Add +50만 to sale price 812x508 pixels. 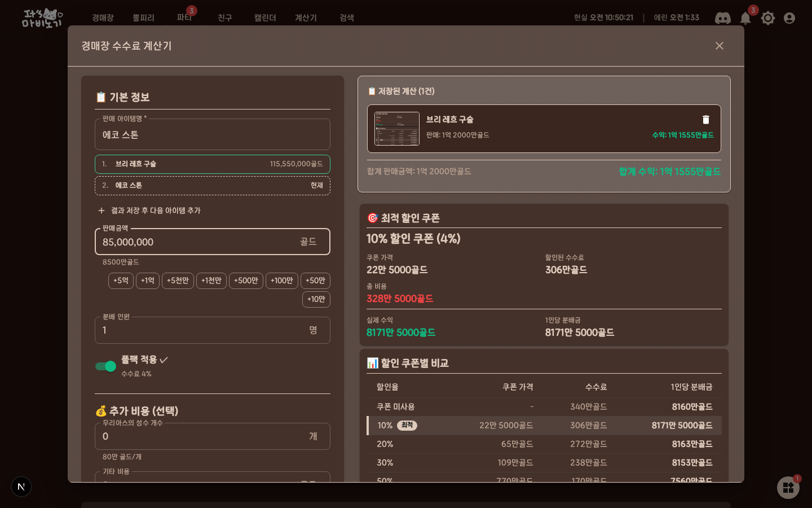tap(315, 281)
